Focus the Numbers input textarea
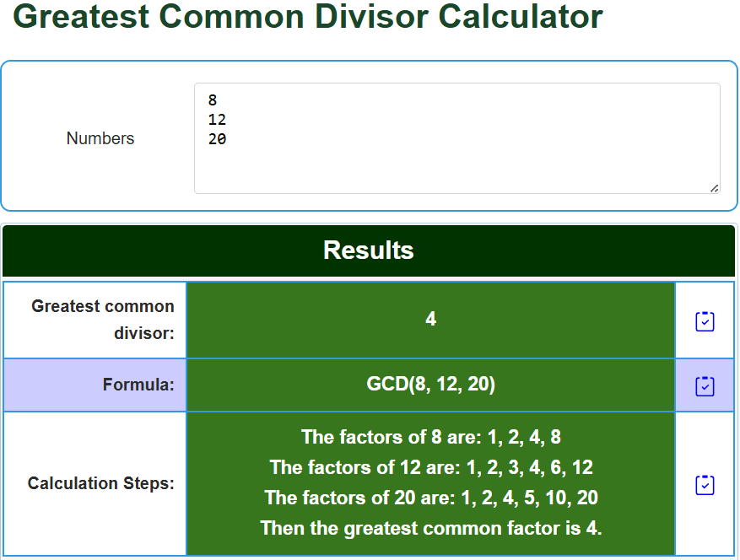Image resolution: width=740 pixels, height=560 pixels. pos(456,138)
